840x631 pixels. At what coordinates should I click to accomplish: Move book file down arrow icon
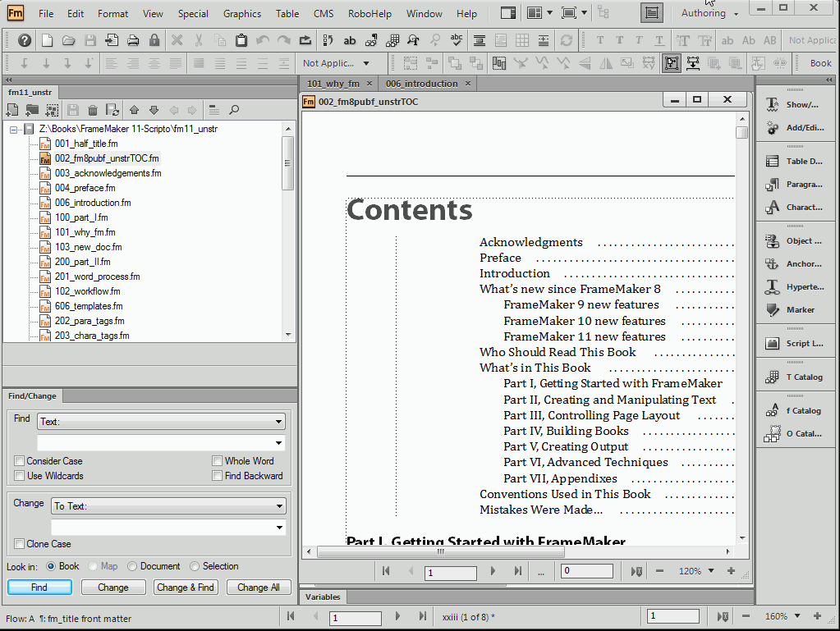154,110
